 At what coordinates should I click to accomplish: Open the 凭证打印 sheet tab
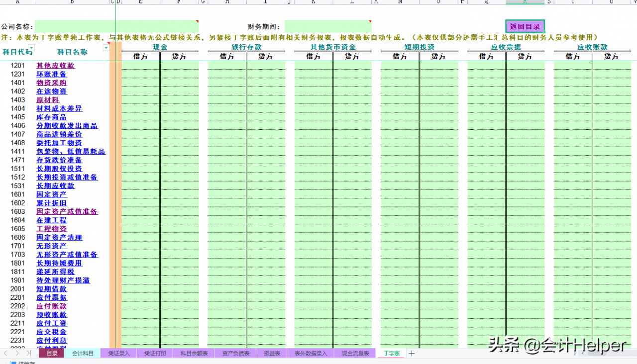[x=155, y=354]
